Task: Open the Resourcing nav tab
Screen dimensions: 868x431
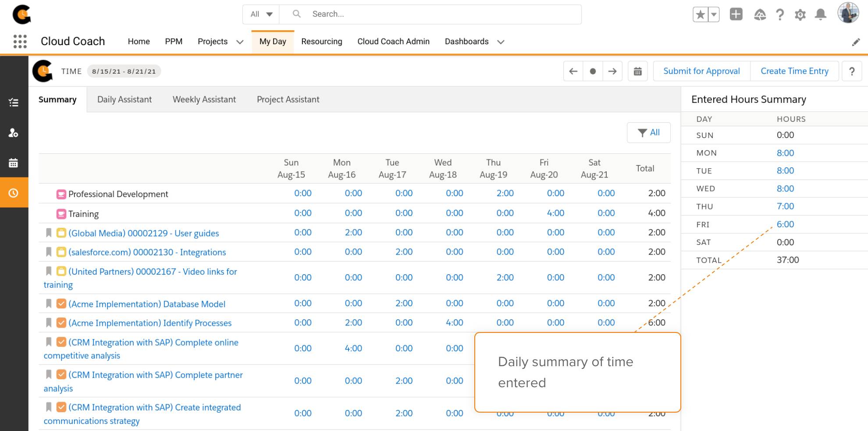Action: pos(321,42)
